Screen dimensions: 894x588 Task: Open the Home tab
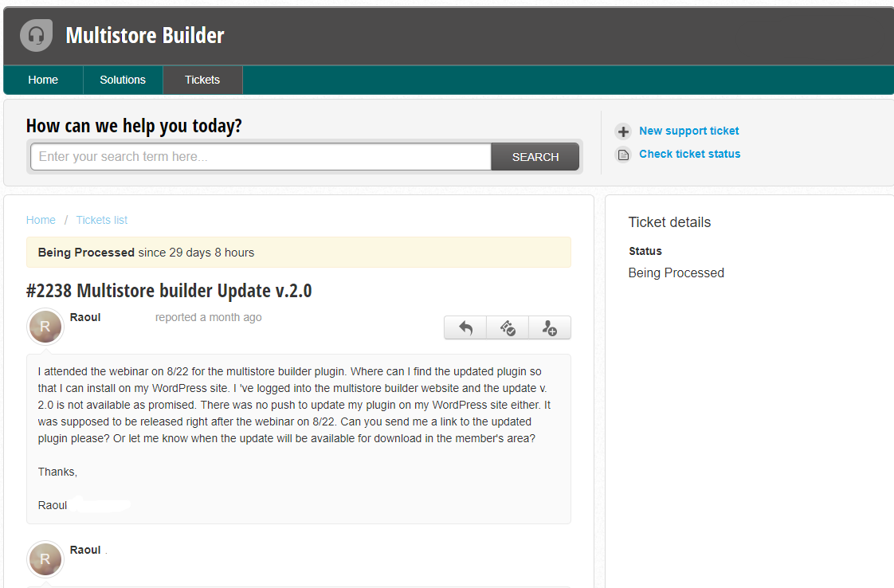[43, 80]
